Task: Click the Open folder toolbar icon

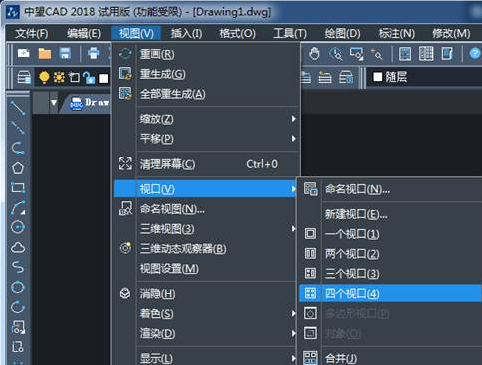Action: coord(45,53)
